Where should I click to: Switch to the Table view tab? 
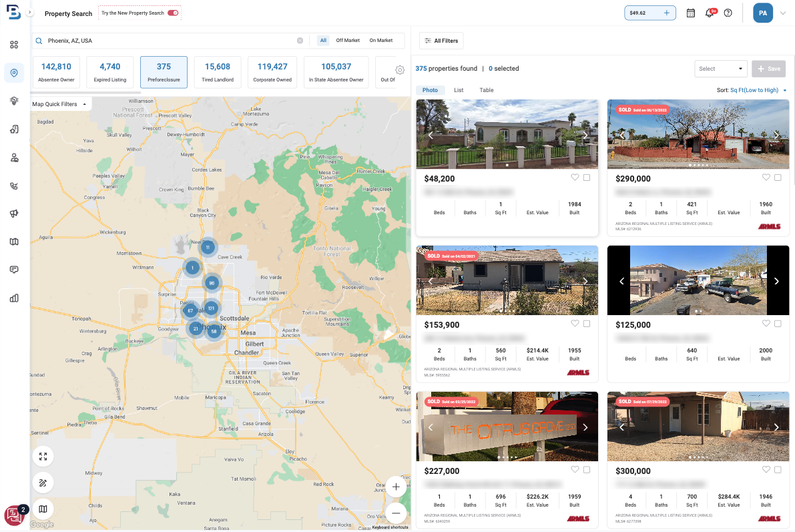coord(486,90)
